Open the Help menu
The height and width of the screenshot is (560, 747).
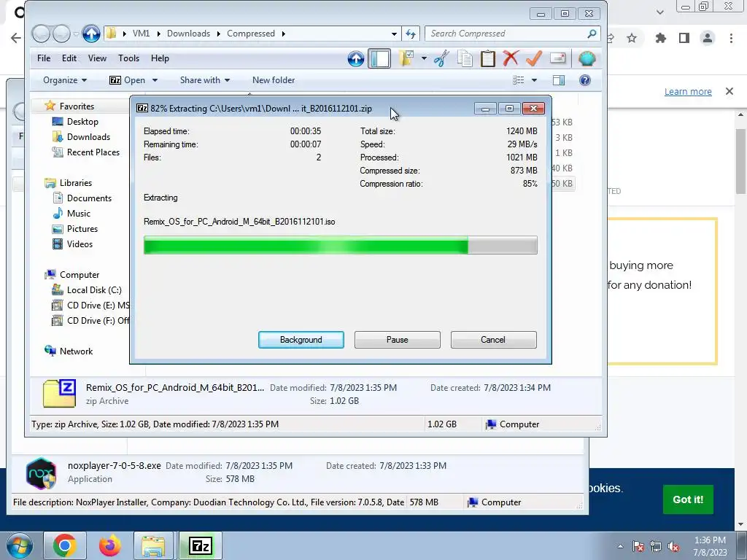point(160,58)
